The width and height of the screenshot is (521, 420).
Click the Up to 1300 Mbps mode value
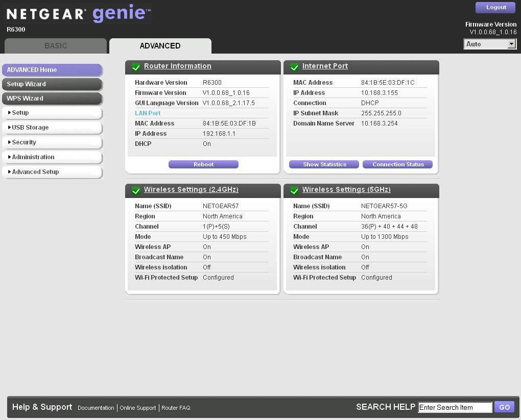click(x=385, y=237)
